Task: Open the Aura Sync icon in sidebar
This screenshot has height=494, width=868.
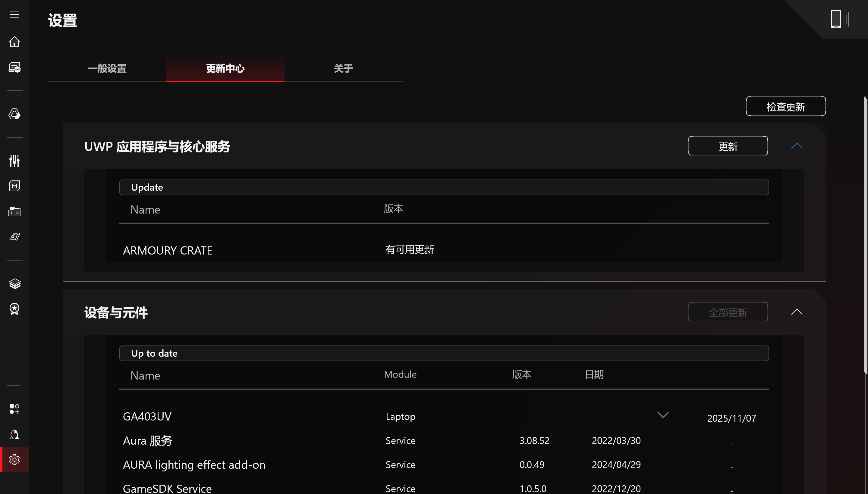Action: click(x=14, y=114)
